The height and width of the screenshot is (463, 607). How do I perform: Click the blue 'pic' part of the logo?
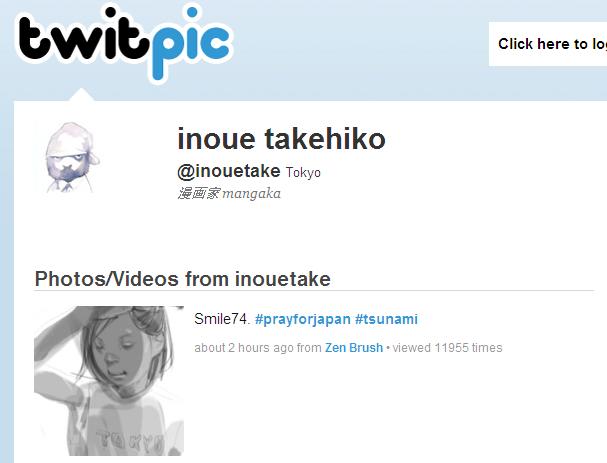click(191, 43)
